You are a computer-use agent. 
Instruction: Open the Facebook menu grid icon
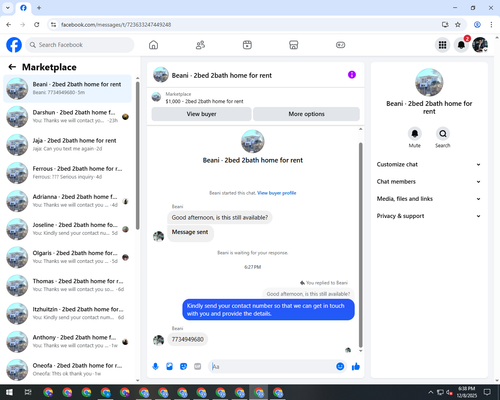[442, 45]
